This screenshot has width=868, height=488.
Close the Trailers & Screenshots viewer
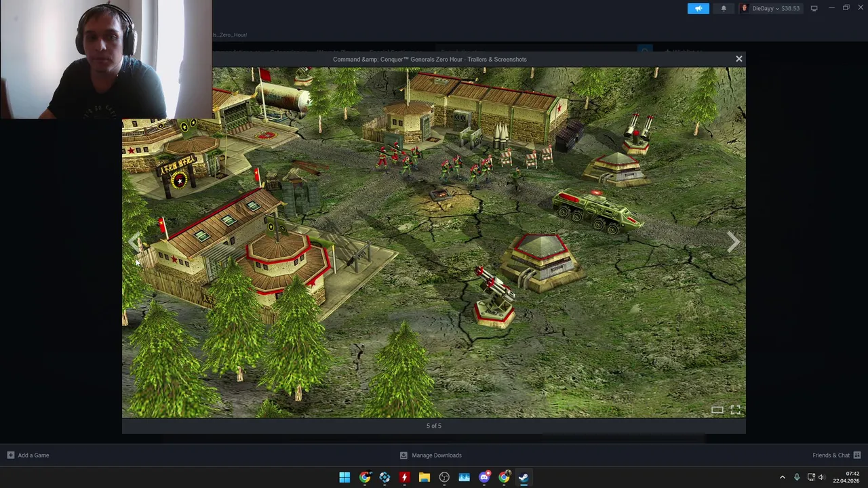point(739,59)
